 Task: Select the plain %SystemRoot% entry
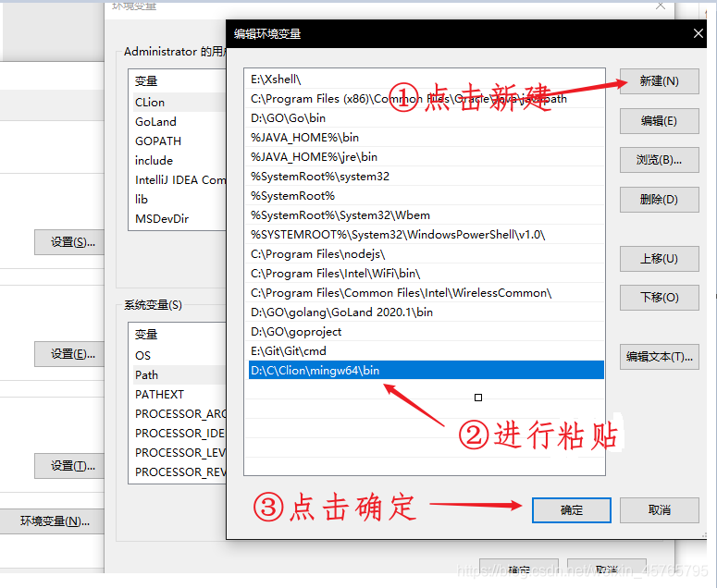pos(425,196)
